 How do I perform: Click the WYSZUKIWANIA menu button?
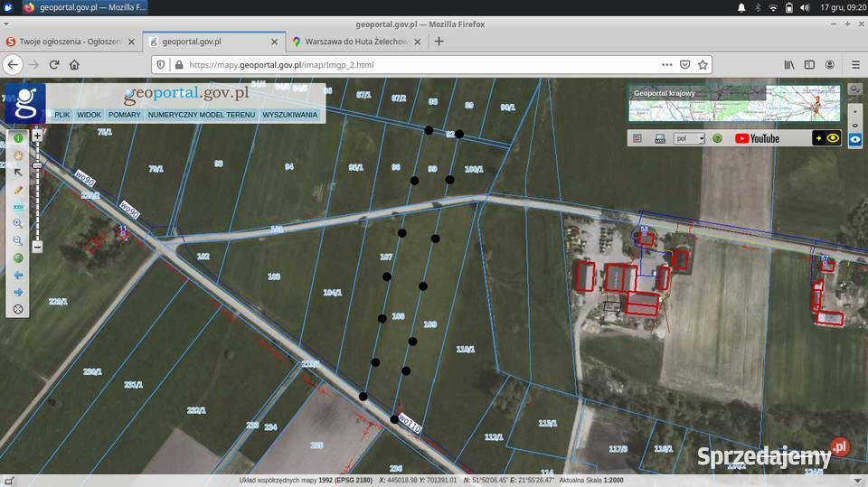(x=290, y=115)
